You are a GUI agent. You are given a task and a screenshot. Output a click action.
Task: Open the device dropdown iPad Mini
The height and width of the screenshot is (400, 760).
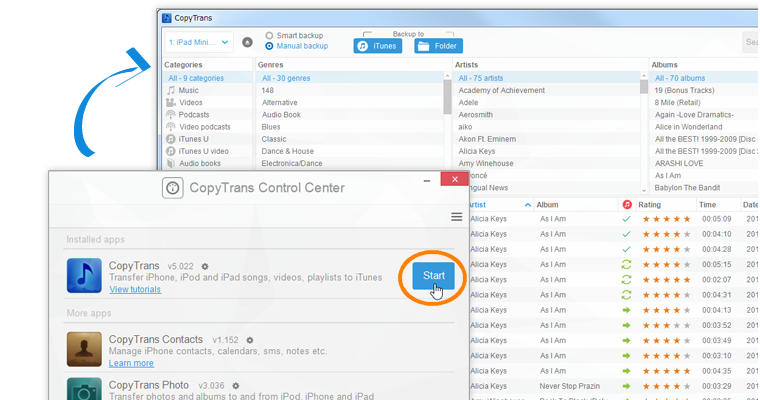tap(199, 42)
